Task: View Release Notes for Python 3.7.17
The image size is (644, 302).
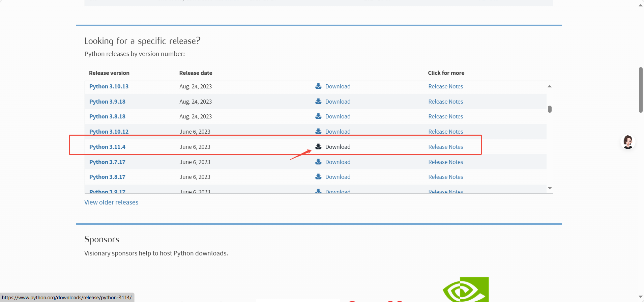Action: [x=445, y=162]
